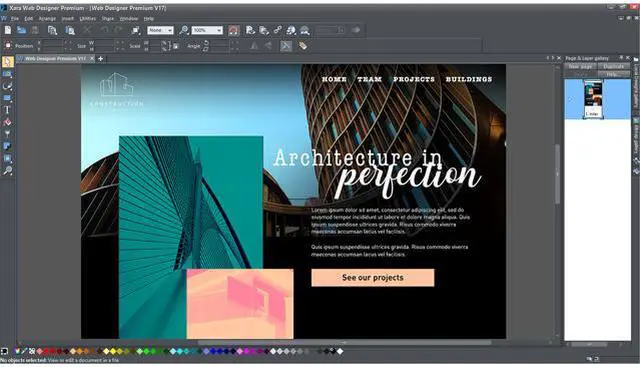Toggle the scale line widths button
Viewport: 640px width, 367px height.
[286, 46]
